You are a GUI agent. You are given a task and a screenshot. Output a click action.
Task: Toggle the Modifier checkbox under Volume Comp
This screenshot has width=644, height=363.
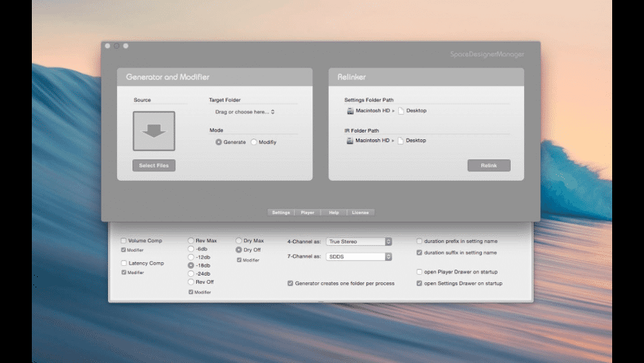pyautogui.click(x=123, y=250)
